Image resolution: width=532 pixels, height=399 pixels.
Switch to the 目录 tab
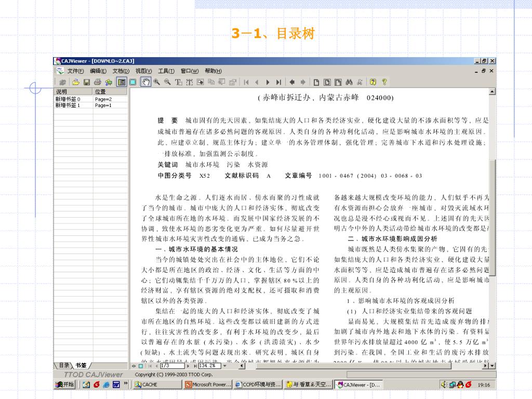coord(64,365)
